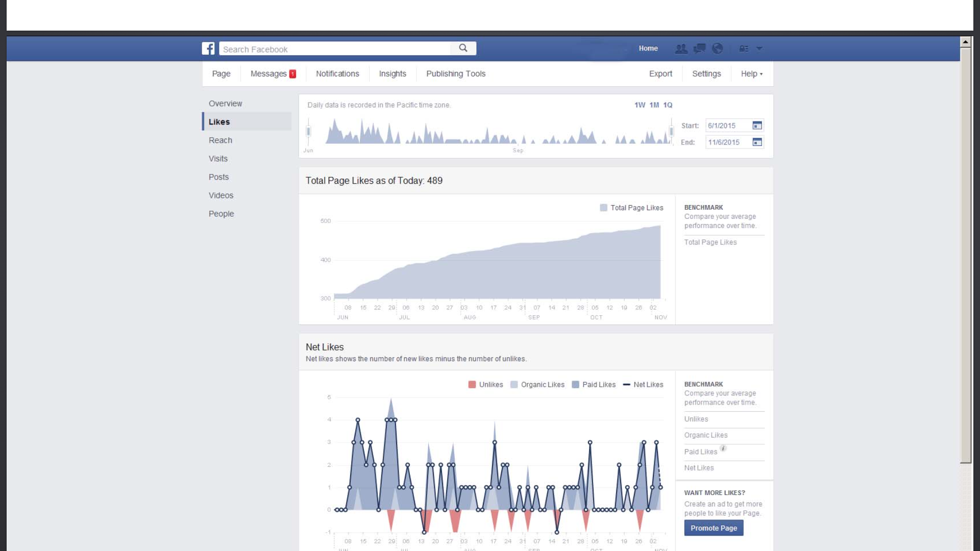The width and height of the screenshot is (980, 551).
Task: Open the friend requests icon
Action: (681, 48)
